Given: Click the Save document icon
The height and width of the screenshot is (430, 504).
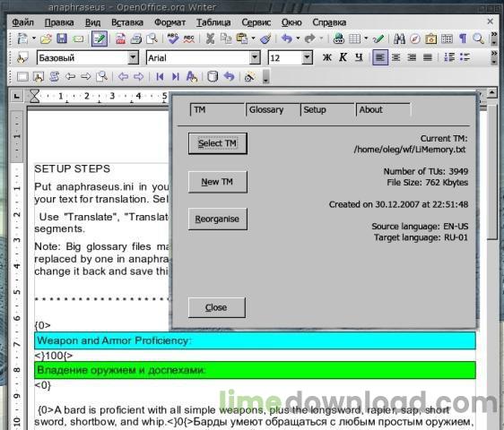Looking at the screenshot, I should 62,39.
